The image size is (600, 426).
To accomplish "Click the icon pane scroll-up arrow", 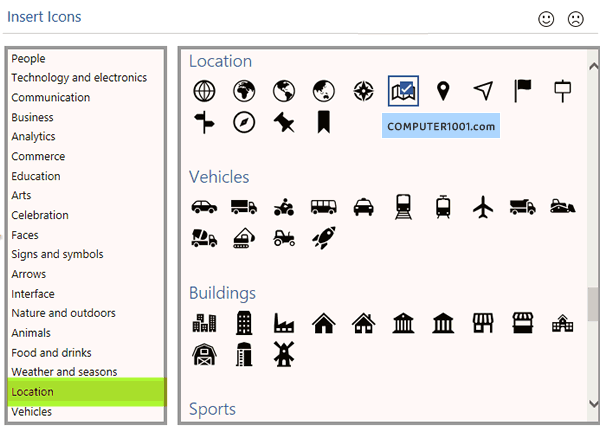I will 593,67.
